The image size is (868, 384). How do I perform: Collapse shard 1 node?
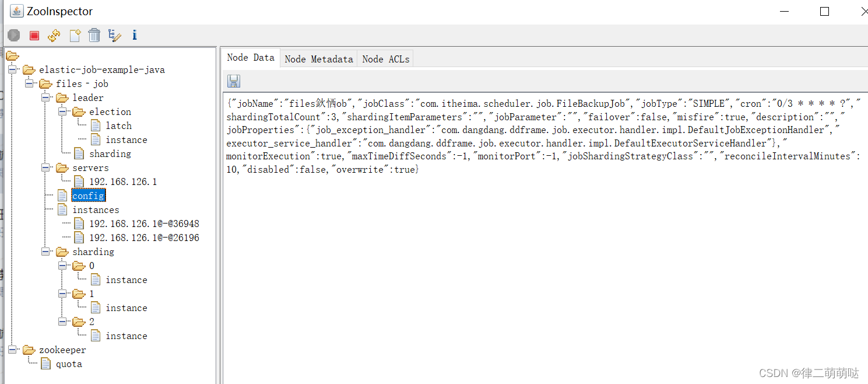[62, 294]
